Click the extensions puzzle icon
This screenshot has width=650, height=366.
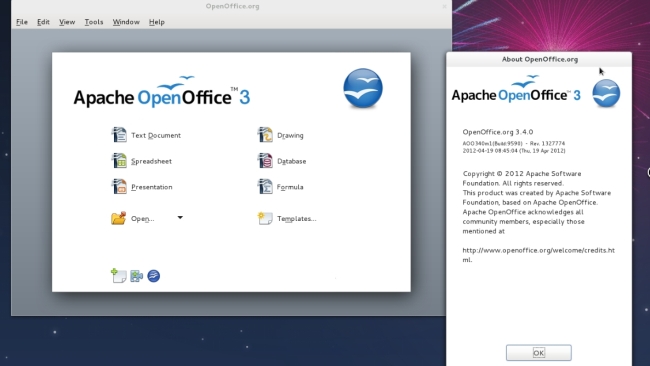[x=136, y=276]
